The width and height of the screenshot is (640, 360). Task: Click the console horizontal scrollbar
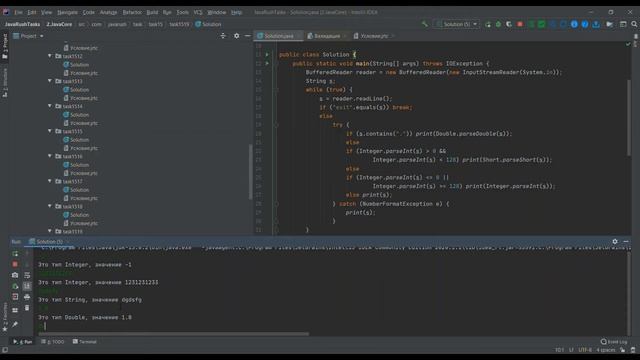(x=173, y=334)
